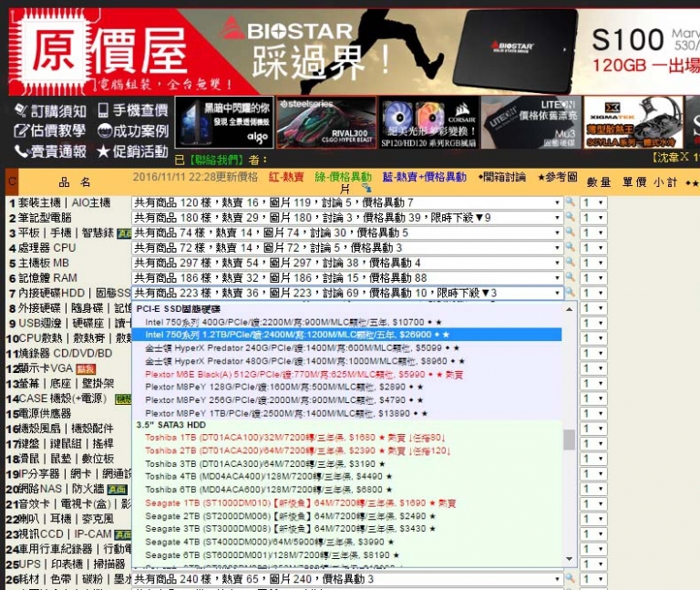The image size is (700, 590).
Task: Open the magnifier search for 平板｜手機 row
Action: click(x=570, y=233)
